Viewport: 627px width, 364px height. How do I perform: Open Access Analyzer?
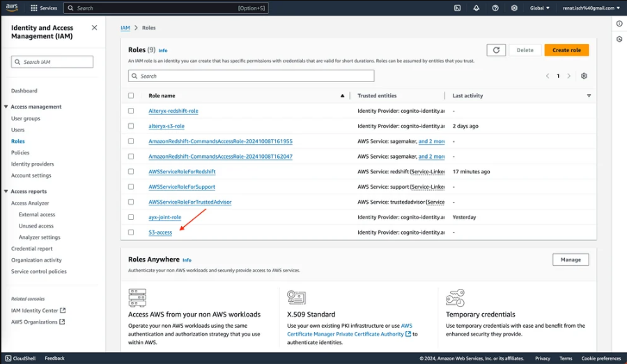point(30,203)
